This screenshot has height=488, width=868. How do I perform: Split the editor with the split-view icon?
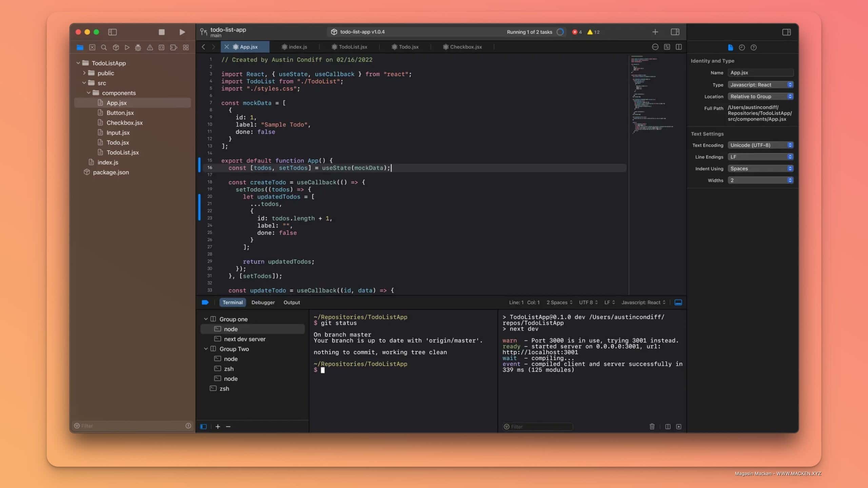pyautogui.click(x=678, y=47)
